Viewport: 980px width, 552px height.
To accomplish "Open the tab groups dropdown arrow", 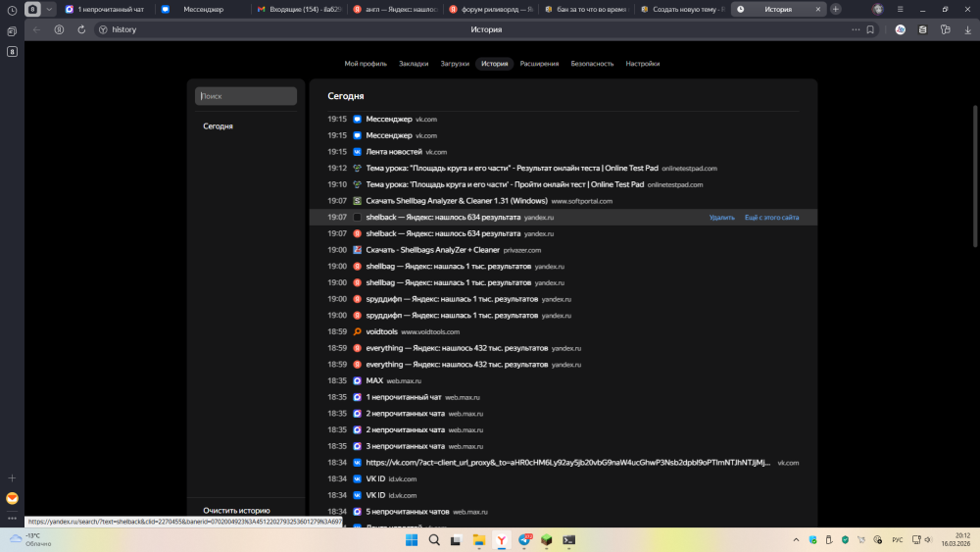I will pyautogui.click(x=49, y=10).
